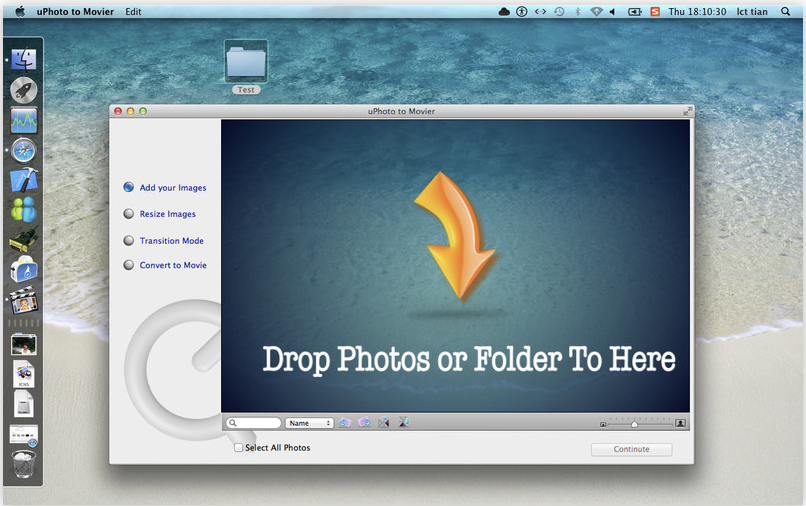This screenshot has width=806, height=506.
Task: Open Xcode hammer icon in the dock
Action: pos(24,180)
